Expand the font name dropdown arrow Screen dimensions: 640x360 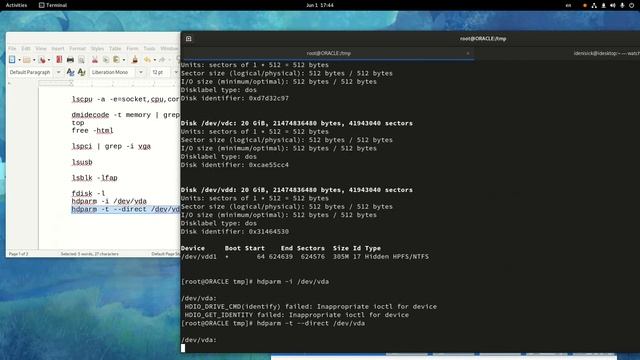(141, 72)
